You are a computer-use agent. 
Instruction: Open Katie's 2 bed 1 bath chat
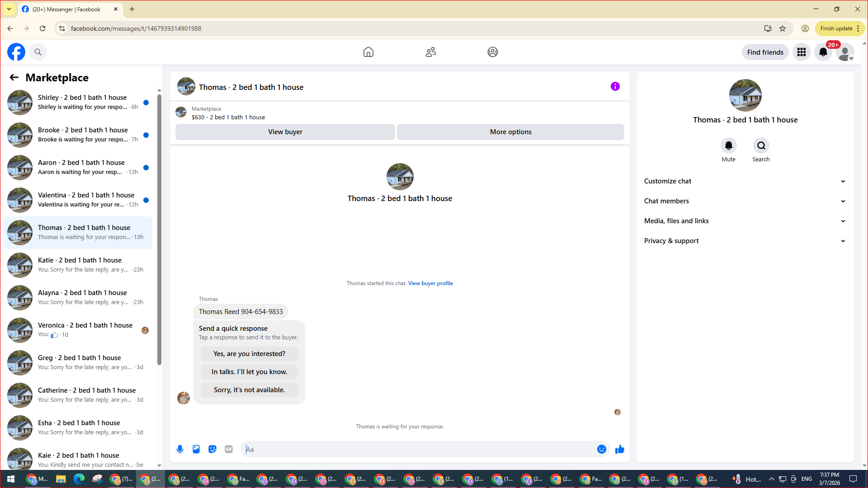point(78,265)
